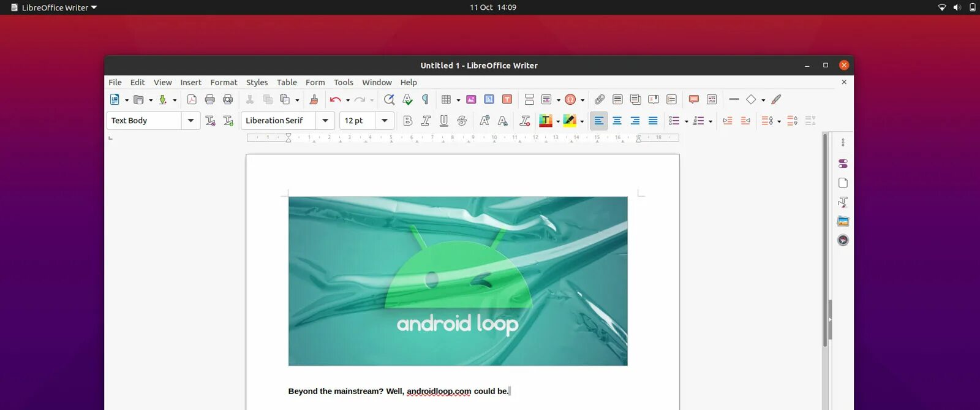Toggle Print Preview icon

[x=228, y=99]
